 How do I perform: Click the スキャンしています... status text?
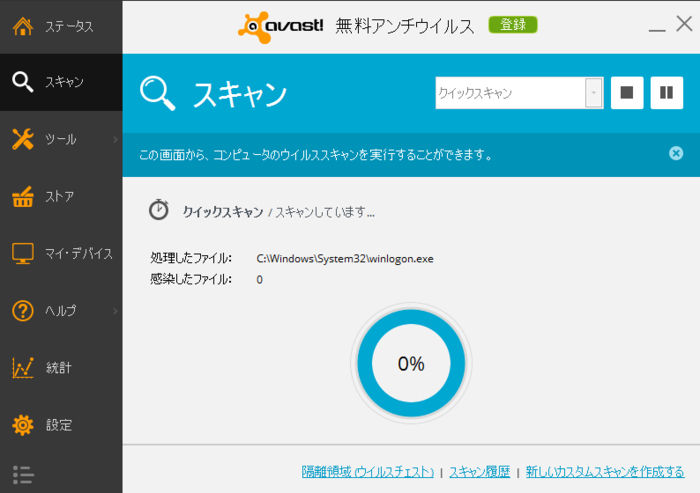(325, 212)
